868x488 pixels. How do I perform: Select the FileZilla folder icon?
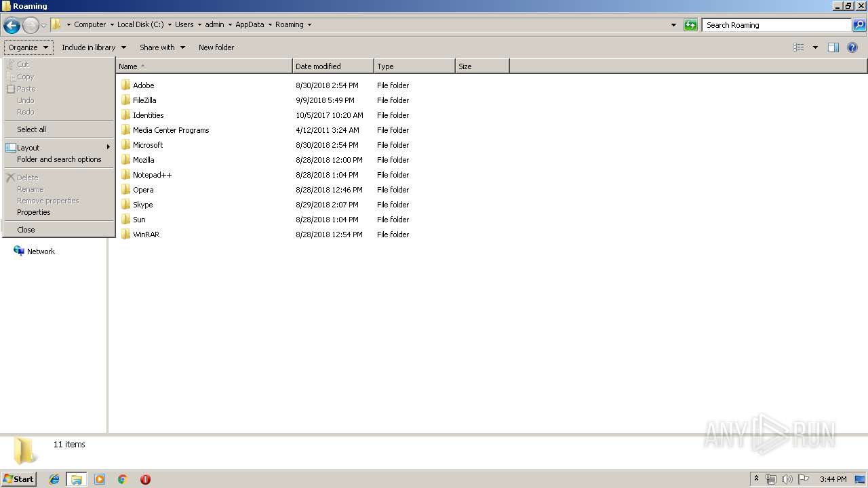click(x=125, y=100)
